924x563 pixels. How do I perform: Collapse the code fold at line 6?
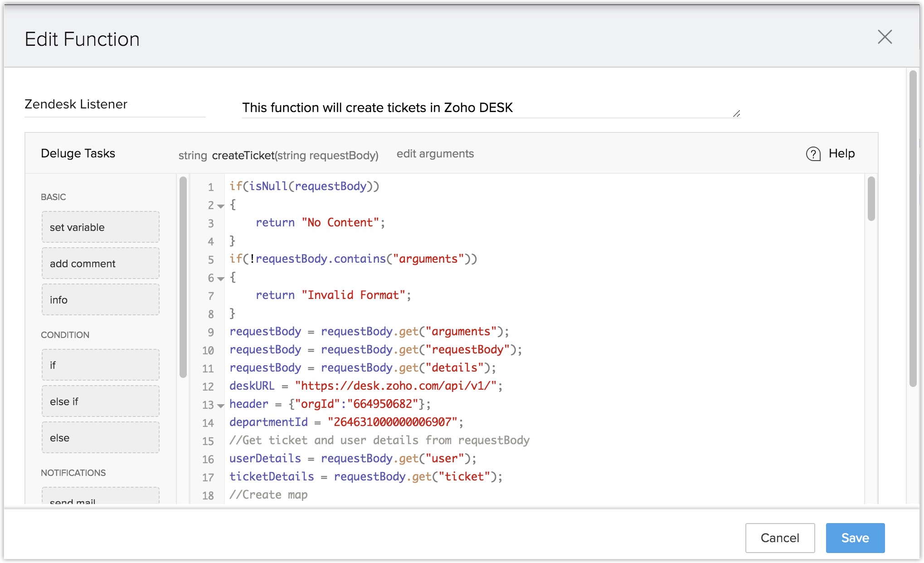221,279
